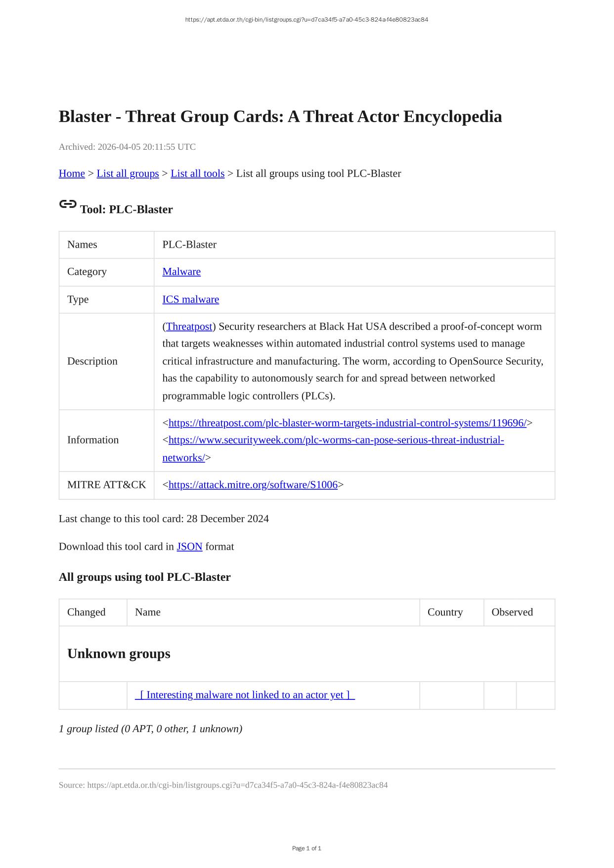Screen dimensions: 614x868
Task: Click the Unknown groups section heading
Action: (119, 654)
